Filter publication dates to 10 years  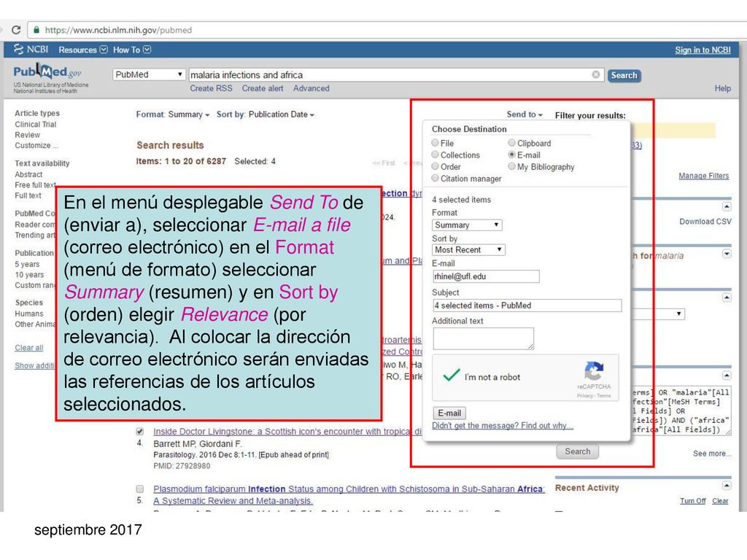tap(29, 274)
